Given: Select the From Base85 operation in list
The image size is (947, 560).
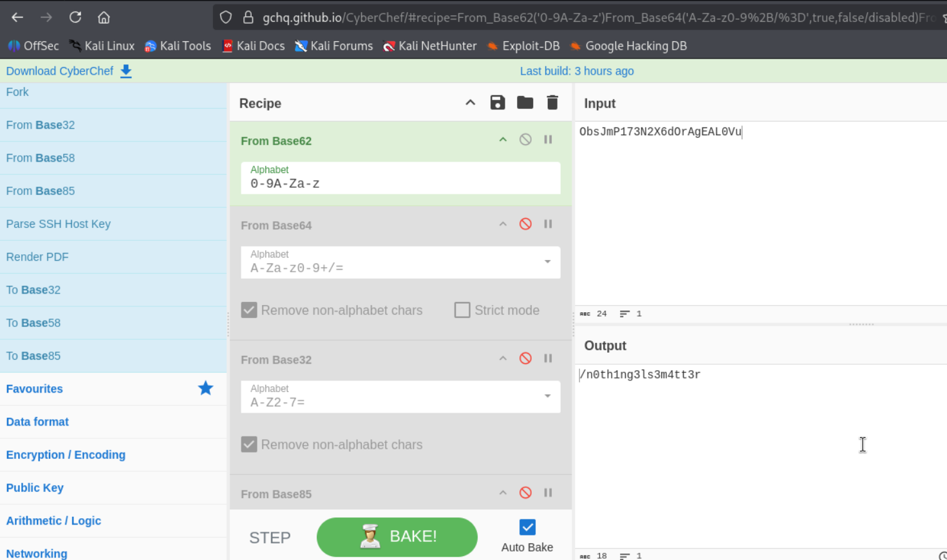Looking at the screenshot, I should point(113,191).
